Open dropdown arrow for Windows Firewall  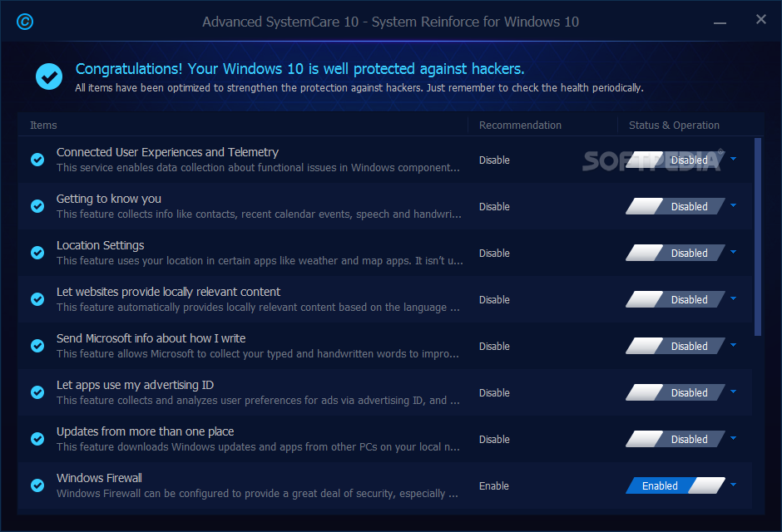point(733,484)
